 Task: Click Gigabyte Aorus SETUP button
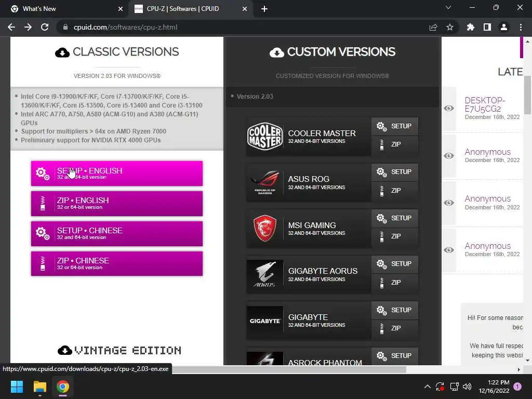[x=395, y=264]
